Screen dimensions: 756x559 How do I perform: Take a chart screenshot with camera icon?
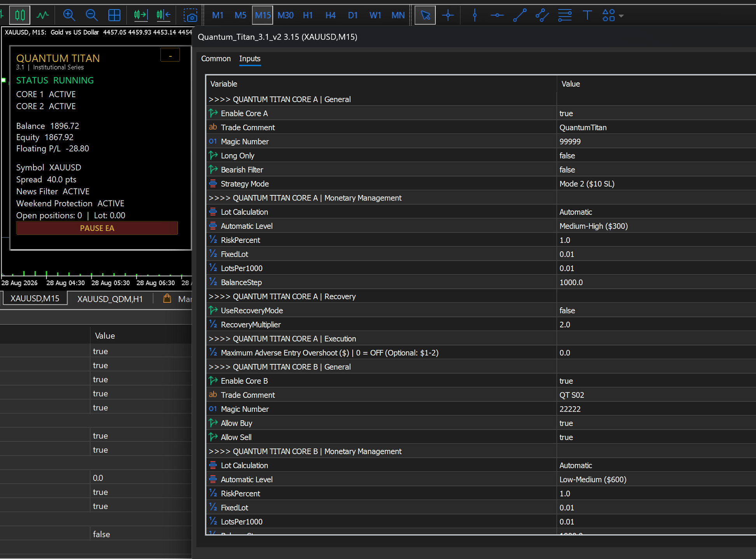pyautogui.click(x=190, y=16)
